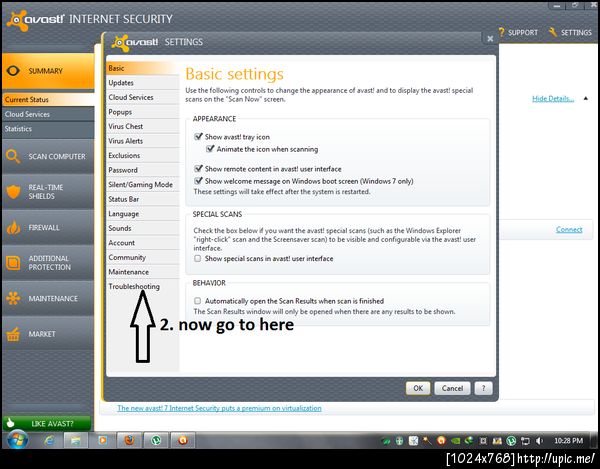Image resolution: width=600 pixels, height=469 pixels.
Task: Select Cloud Services under Summary sidebar
Action: click(x=48, y=114)
